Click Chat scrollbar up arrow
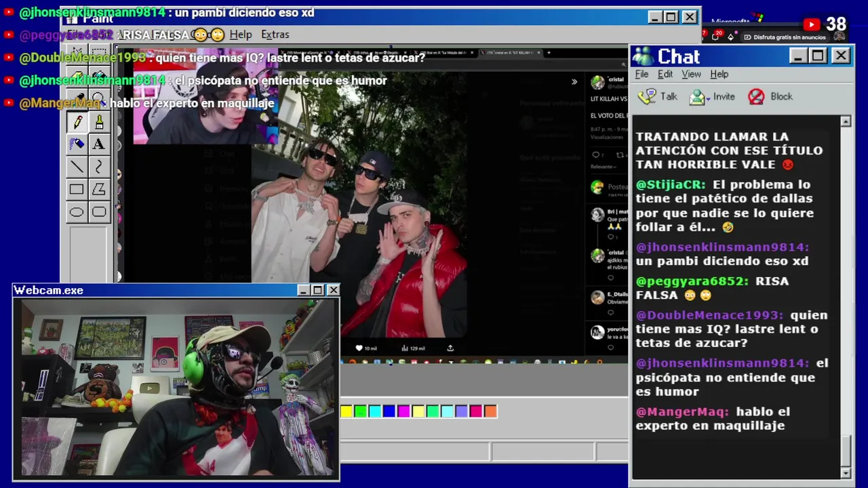 [x=846, y=121]
